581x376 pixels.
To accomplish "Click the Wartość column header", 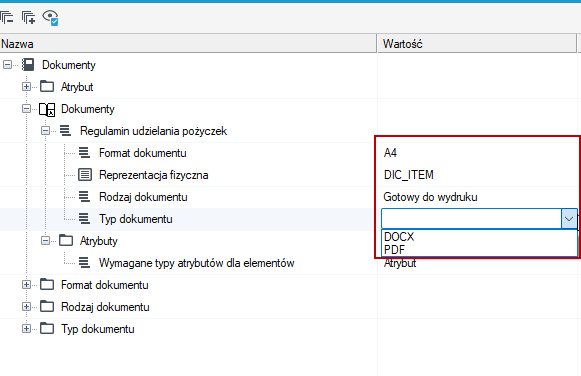I will pyautogui.click(x=477, y=44).
